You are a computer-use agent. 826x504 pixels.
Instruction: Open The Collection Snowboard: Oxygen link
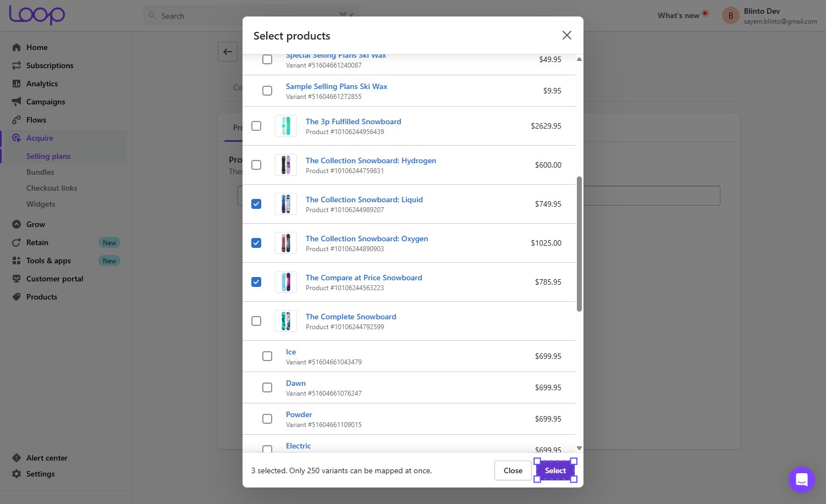(x=367, y=239)
